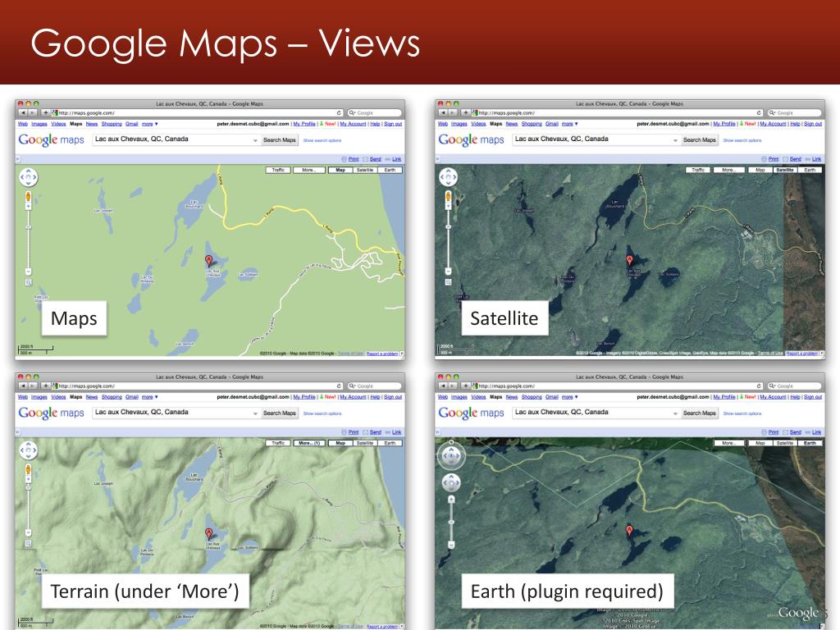Select Map mode in the Earth view
The width and height of the screenshot is (840, 630).
(760, 444)
